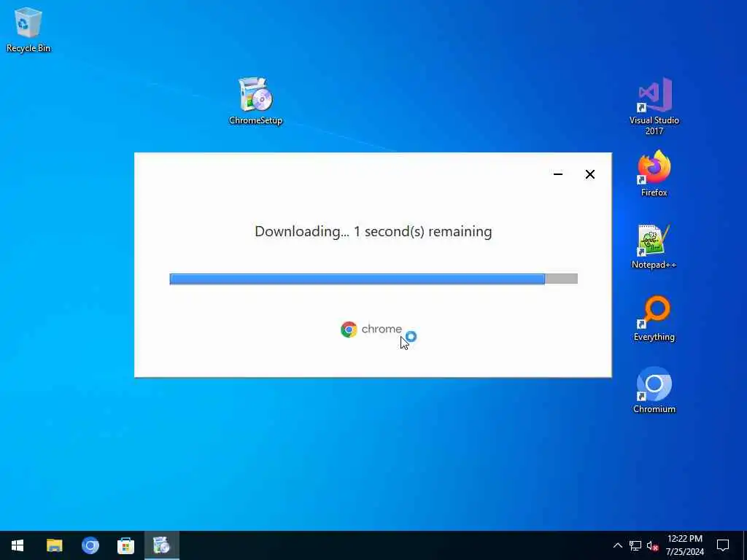Click the 'chrome' wordmark text
Image resolution: width=747 pixels, height=560 pixels.
381,329
